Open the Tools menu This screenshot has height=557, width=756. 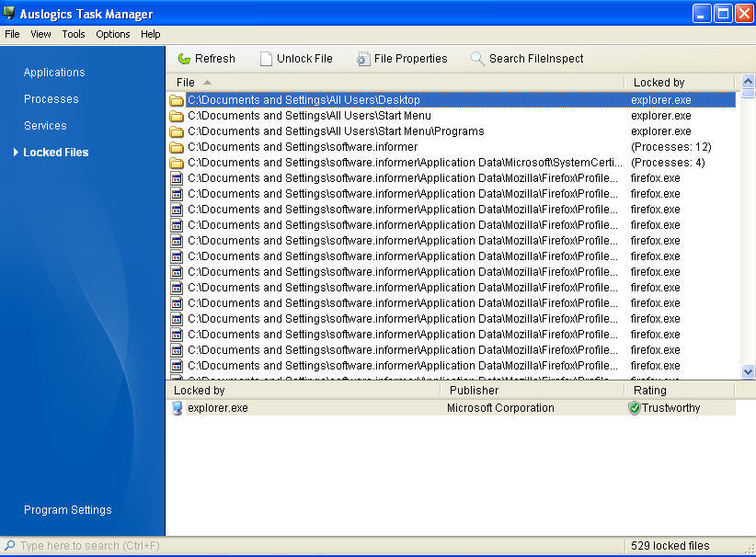(73, 34)
